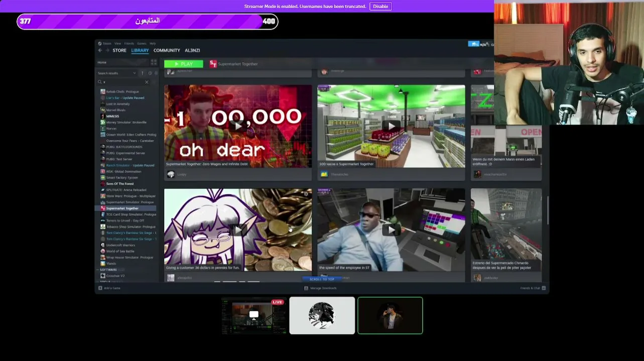The height and width of the screenshot is (361, 644).
Task: Click Disable in the Streamer Mode banner
Action: click(x=380, y=7)
